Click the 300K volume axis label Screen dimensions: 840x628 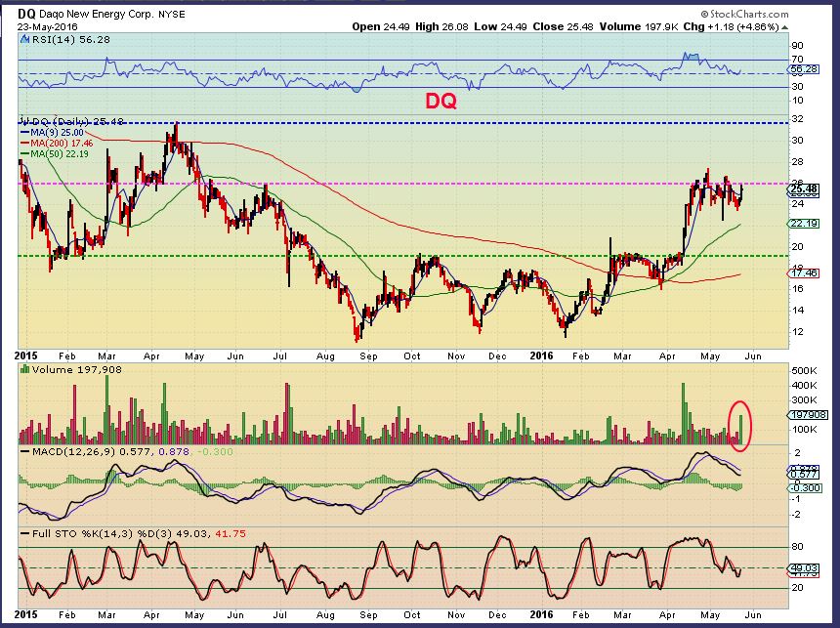tap(804, 399)
